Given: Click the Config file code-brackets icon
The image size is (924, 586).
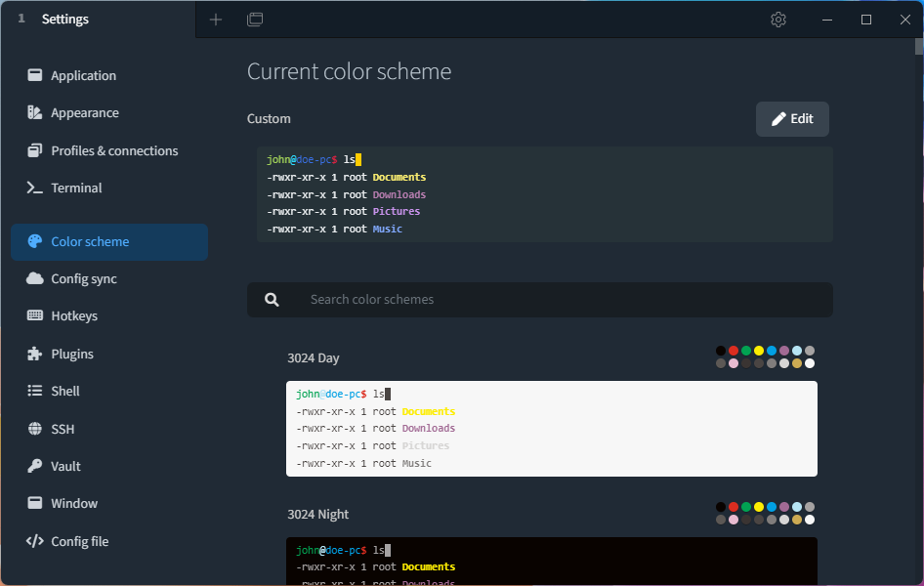Looking at the screenshot, I should (35, 541).
